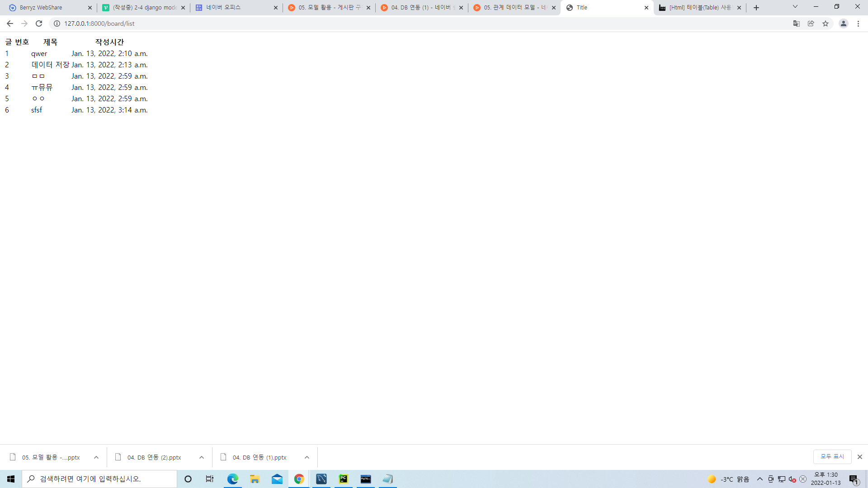
Task: Open Chrome three-dot menu
Action: click(x=858, y=23)
